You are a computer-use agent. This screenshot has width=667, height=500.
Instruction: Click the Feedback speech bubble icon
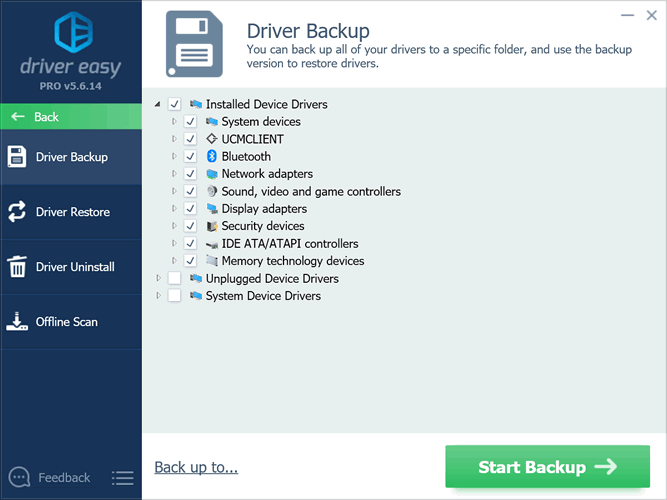point(19,477)
